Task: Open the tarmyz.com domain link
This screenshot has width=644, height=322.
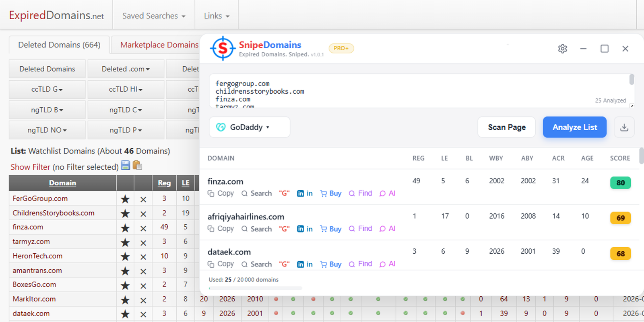Action: tap(31, 241)
